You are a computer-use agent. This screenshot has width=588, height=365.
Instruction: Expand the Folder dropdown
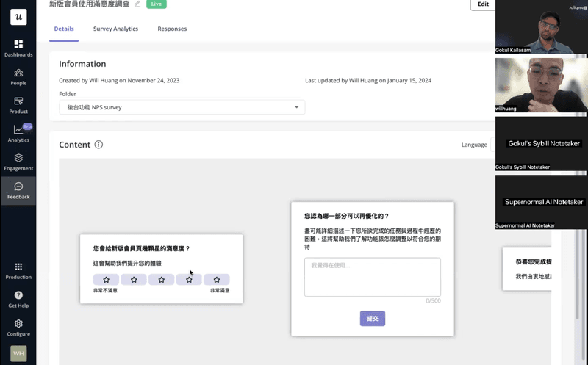point(182,107)
